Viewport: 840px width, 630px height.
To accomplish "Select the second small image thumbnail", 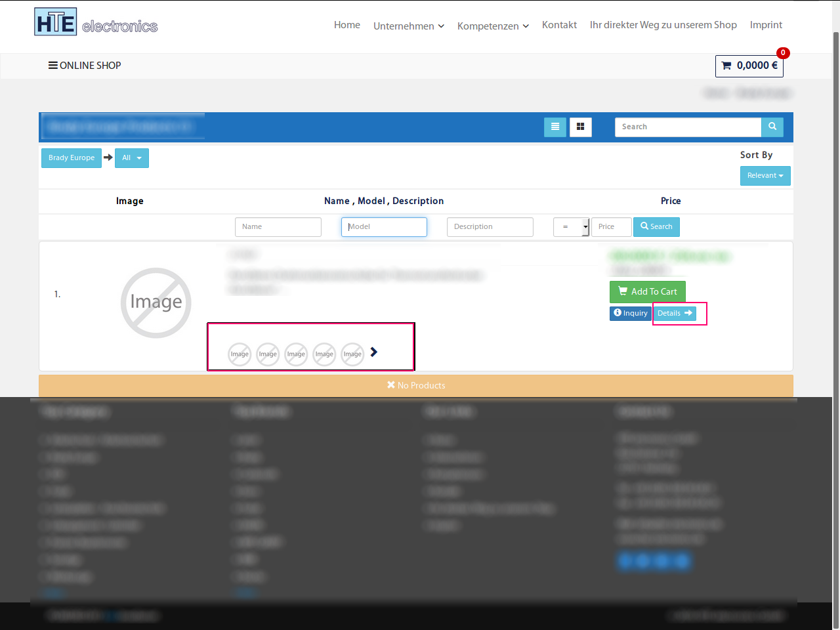I will (268, 354).
